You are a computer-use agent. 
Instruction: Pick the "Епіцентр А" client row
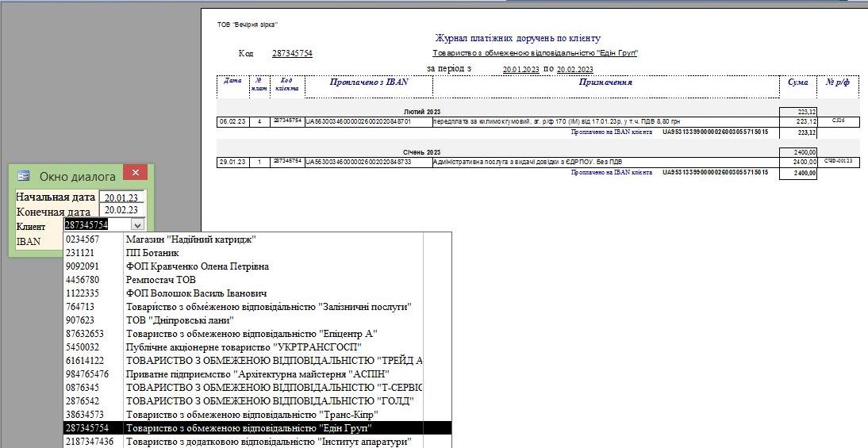point(257,334)
